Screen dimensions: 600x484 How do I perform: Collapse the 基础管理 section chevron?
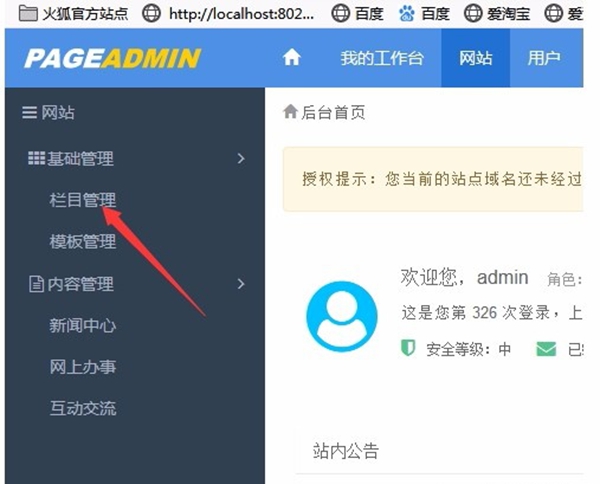(x=241, y=158)
